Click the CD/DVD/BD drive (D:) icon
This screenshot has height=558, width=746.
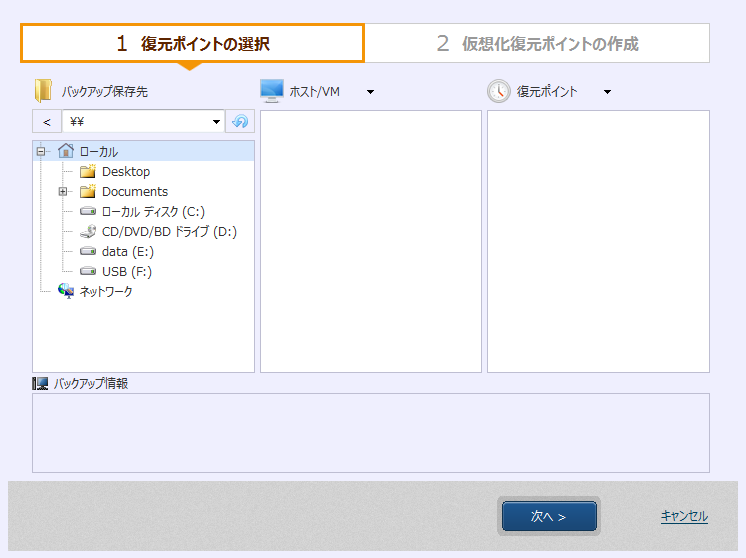[x=88, y=232]
